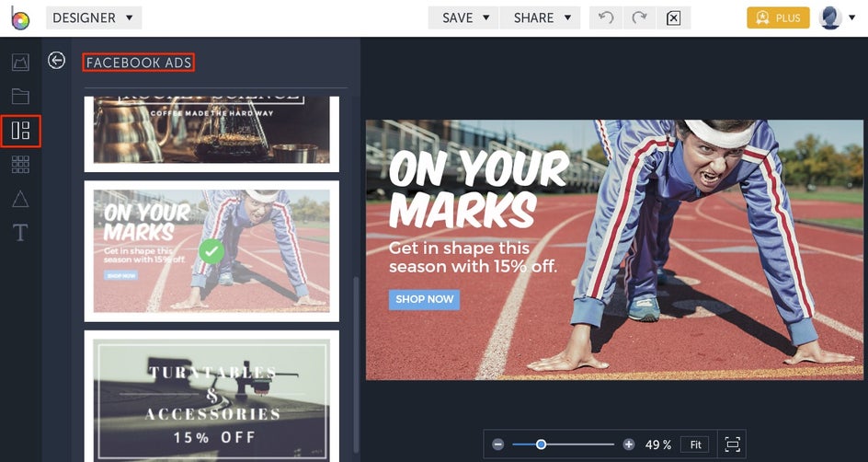Open the SHARE dropdown menu
Screen dimensions: 868x462
(542, 17)
